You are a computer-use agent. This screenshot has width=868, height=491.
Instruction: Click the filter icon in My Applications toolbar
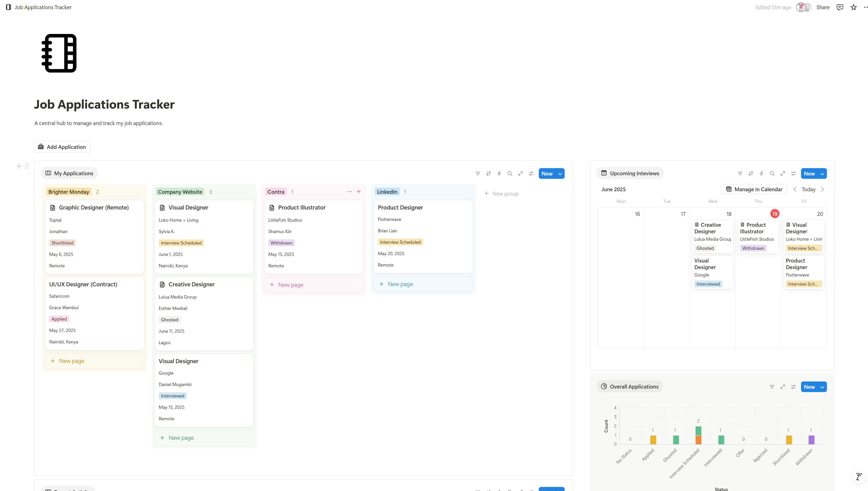tap(477, 173)
